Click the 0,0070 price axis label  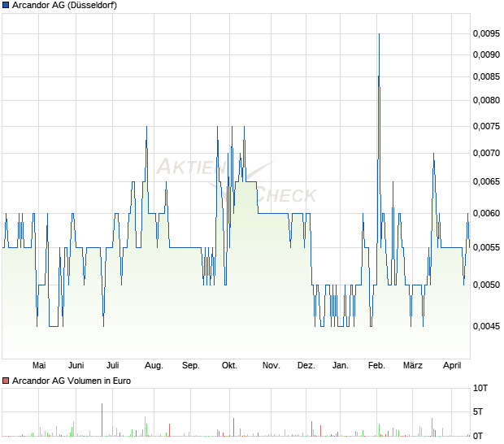[486, 153]
